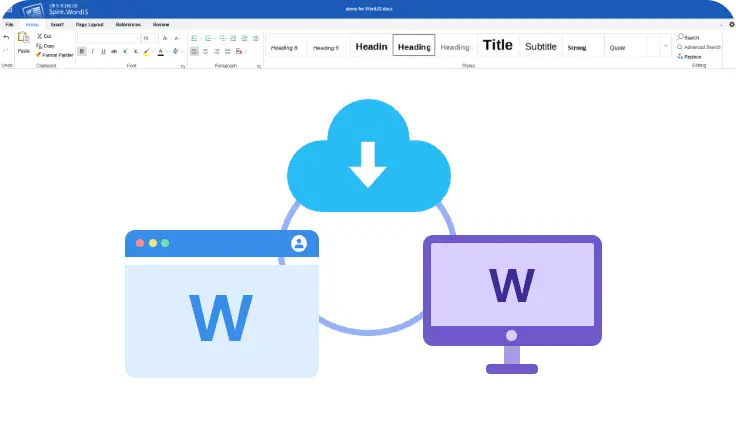
Task: Toggle Underline formatting
Action: pyautogui.click(x=103, y=51)
